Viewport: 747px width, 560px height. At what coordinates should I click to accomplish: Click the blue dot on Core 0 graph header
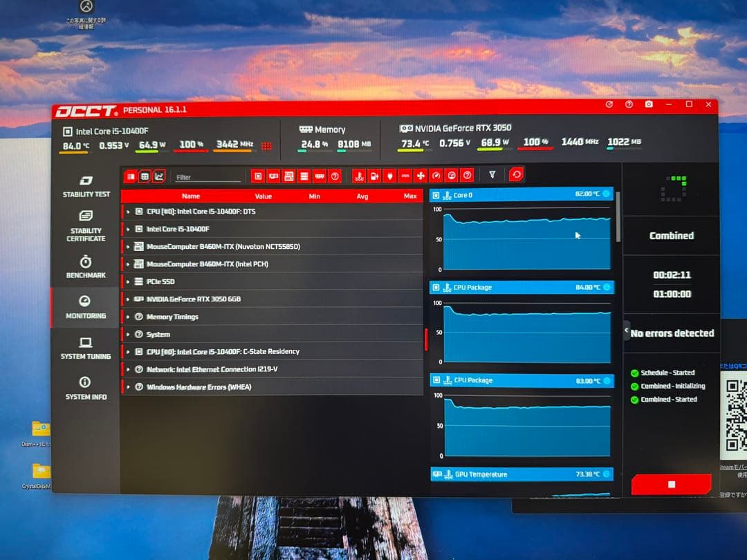[606, 194]
